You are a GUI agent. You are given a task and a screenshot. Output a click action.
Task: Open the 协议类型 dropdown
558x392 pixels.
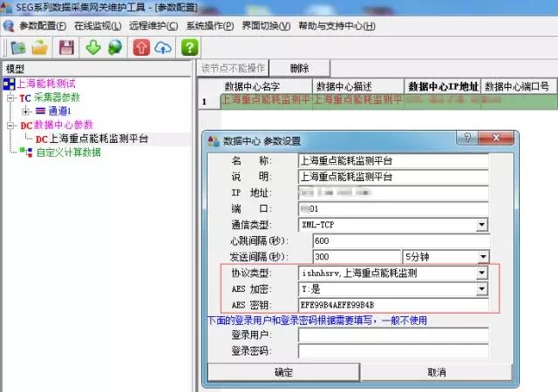point(481,273)
